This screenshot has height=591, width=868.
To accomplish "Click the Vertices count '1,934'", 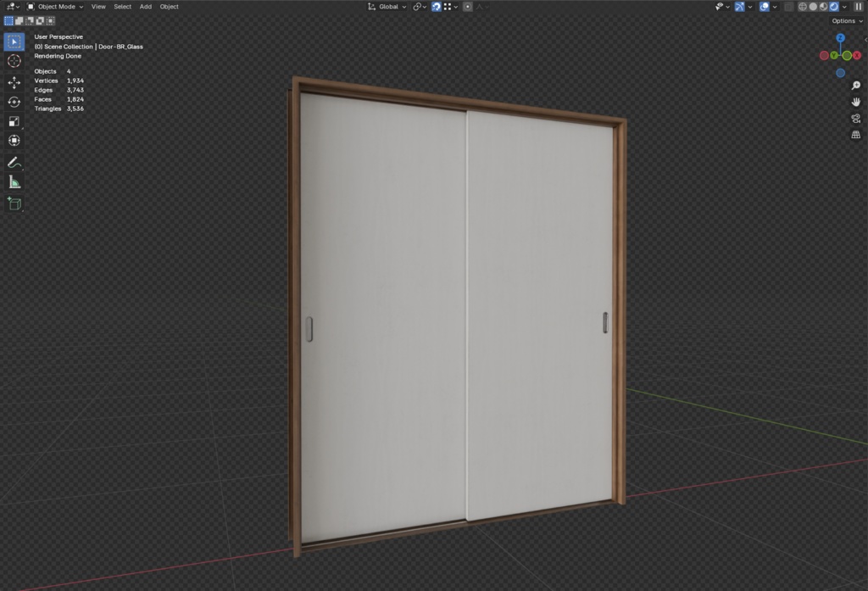I will [75, 81].
